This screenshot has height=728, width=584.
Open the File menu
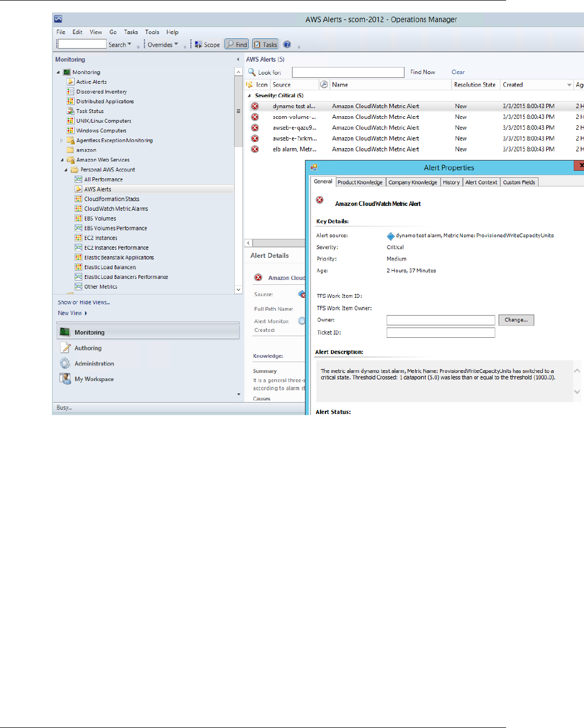pyautogui.click(x=61, y=32)
